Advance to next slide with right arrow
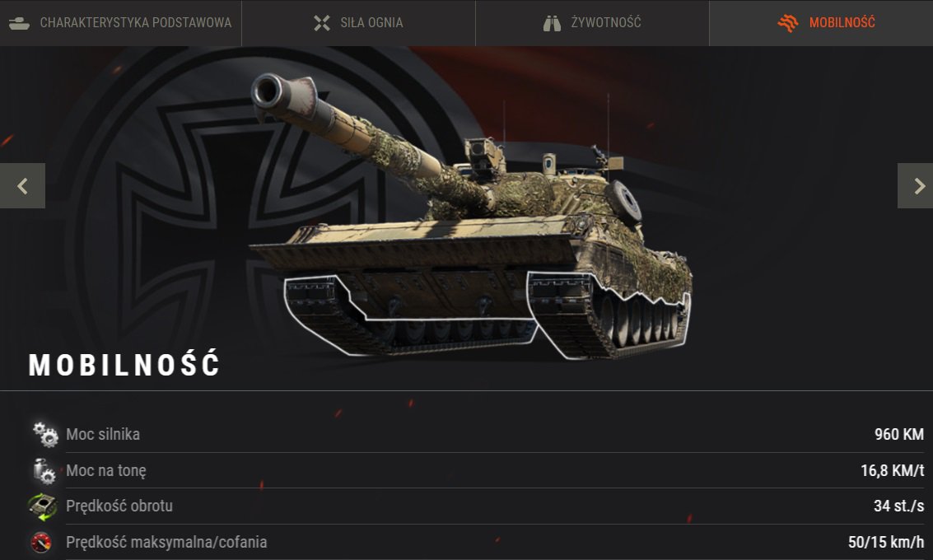Viewport: 933px width, 560px height. tap(915, 186)
